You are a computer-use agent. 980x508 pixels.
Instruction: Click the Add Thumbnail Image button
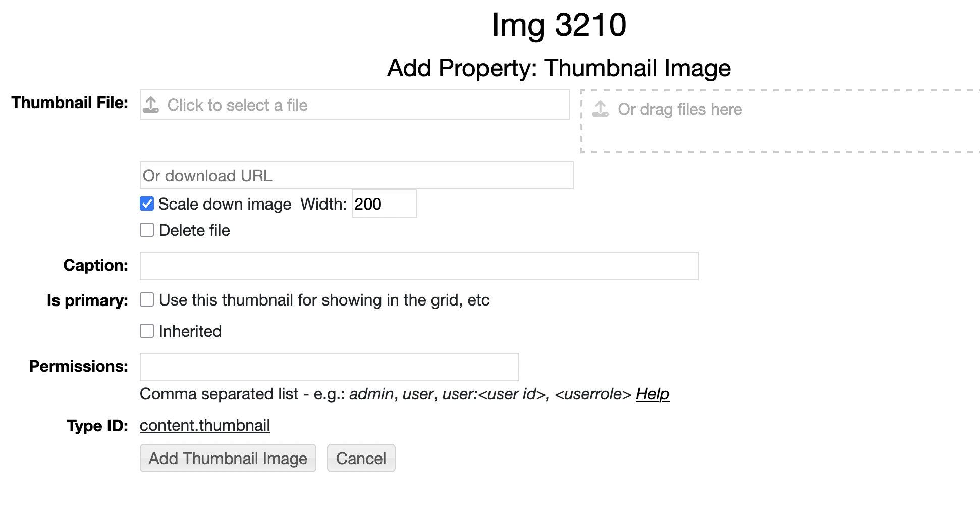(228, 459)
